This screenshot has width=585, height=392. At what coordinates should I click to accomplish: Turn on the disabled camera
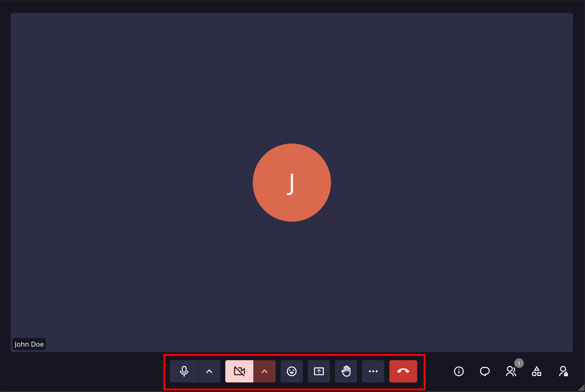(239, 371)
